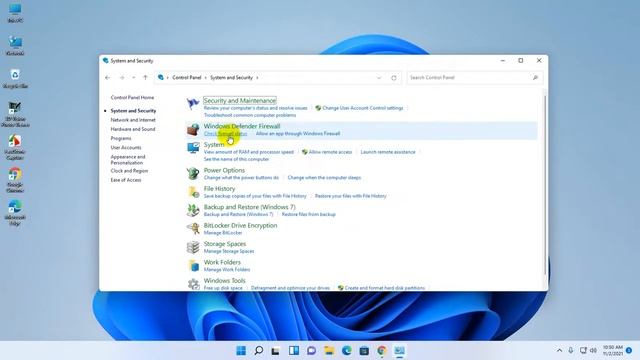Click the Windows Tools gear icon

point(193,284)
